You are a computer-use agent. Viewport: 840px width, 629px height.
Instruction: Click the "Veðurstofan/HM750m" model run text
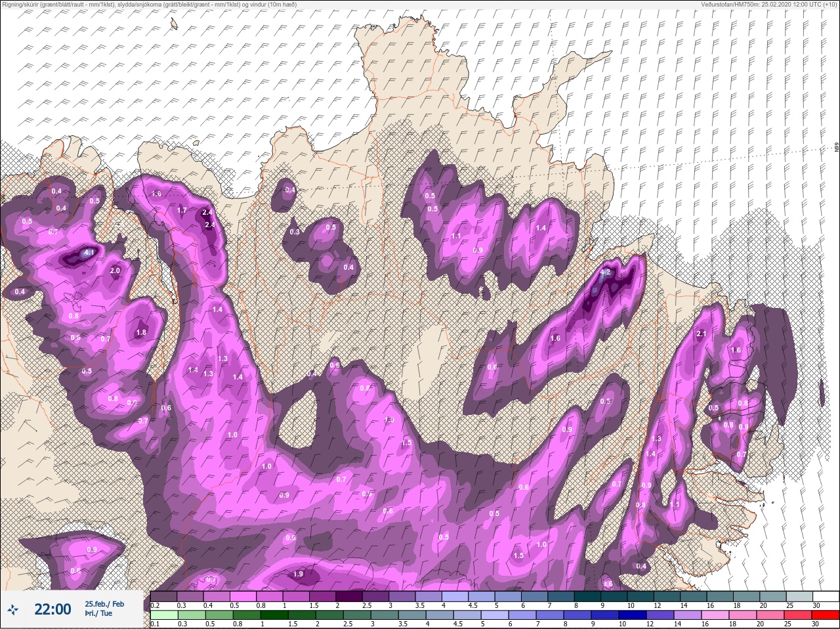tap(769, 4)
